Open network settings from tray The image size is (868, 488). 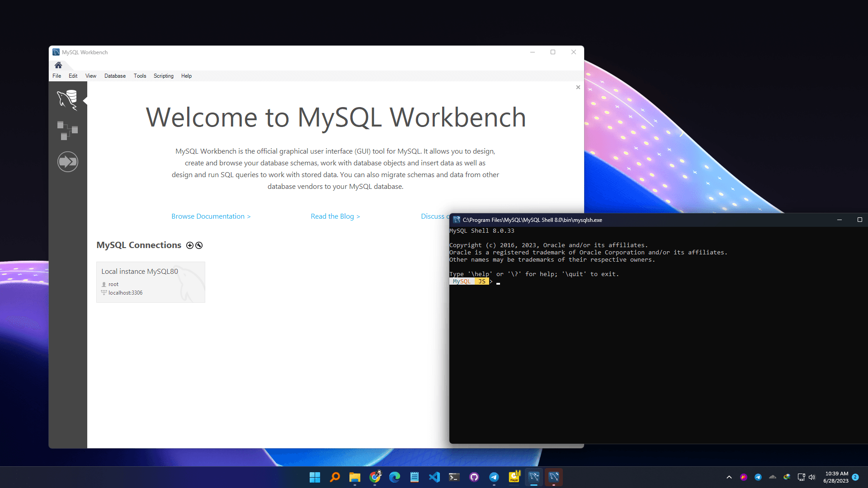801,477
